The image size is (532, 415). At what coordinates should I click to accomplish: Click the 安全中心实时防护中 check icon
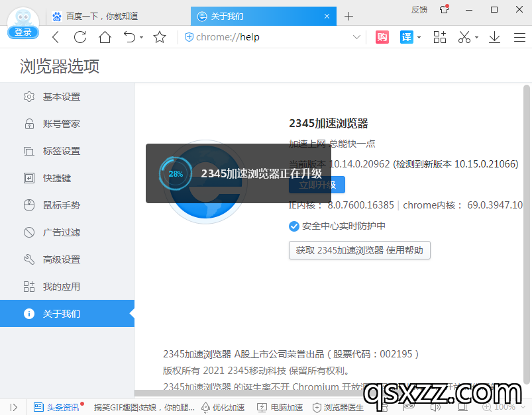click(x=293, y=226)
